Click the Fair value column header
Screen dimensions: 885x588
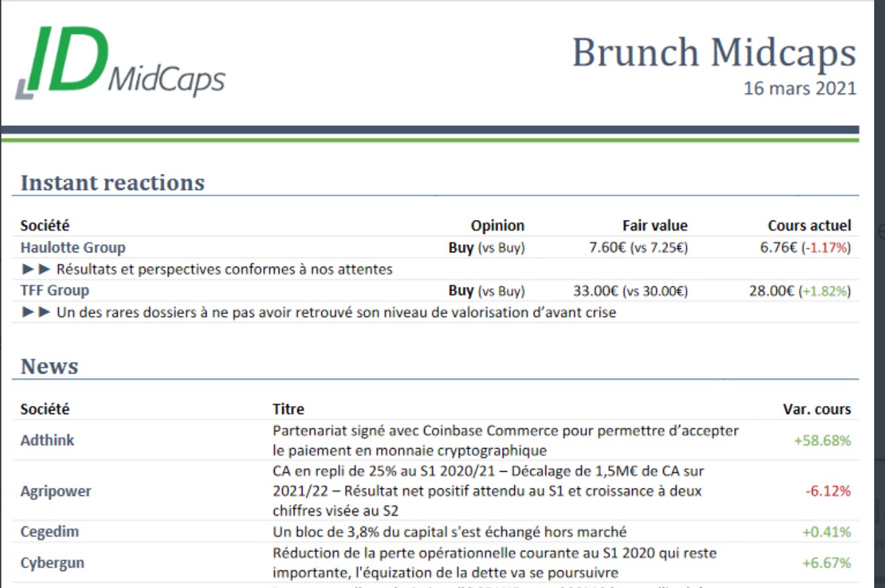pyautogui.click(x=654, y=226)
